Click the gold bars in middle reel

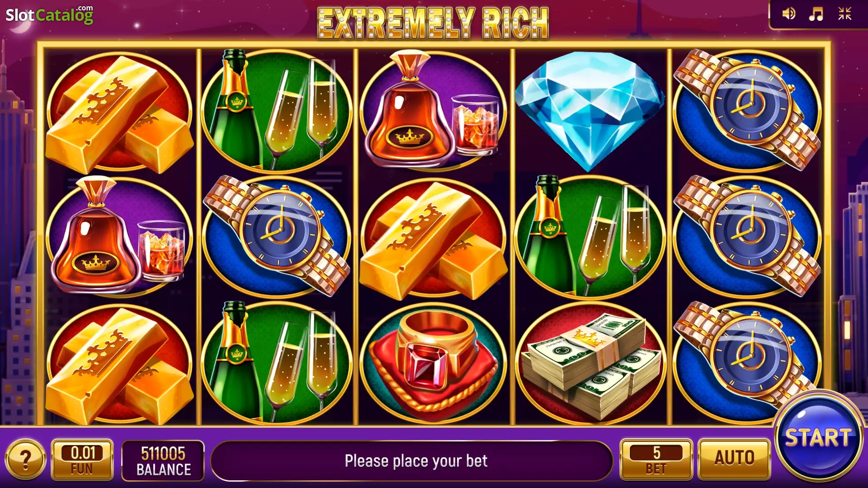pyautogui.click(x=434, y=238)
